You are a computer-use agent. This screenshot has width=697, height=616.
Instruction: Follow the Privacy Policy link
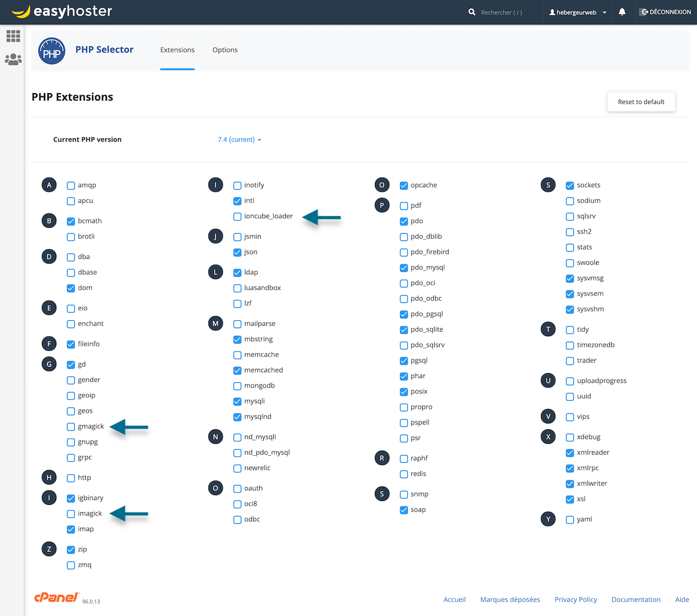pyautogui.click(x=576, y=600)
